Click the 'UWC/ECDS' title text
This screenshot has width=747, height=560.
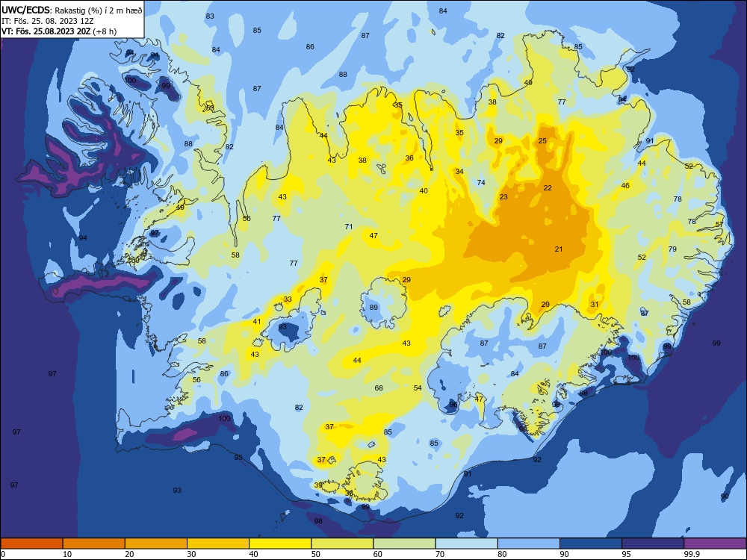(x=25, y=10)
